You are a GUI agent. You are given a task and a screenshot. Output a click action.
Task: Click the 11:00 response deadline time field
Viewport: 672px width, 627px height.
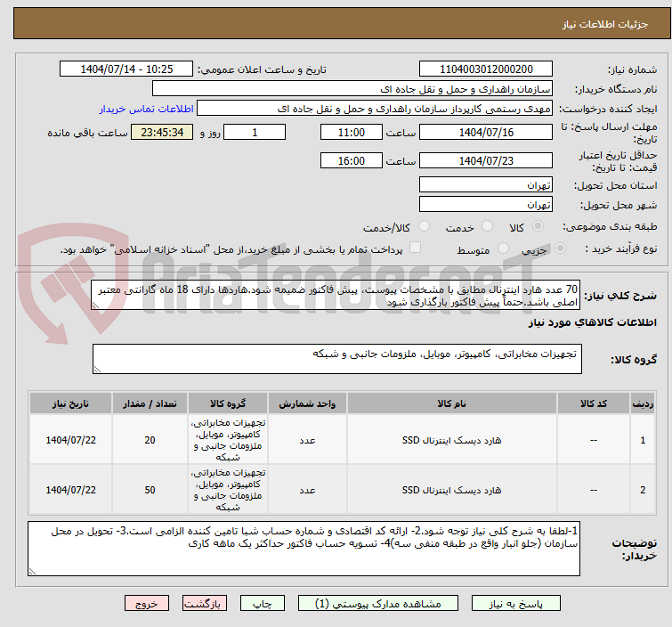click(352, 133)
